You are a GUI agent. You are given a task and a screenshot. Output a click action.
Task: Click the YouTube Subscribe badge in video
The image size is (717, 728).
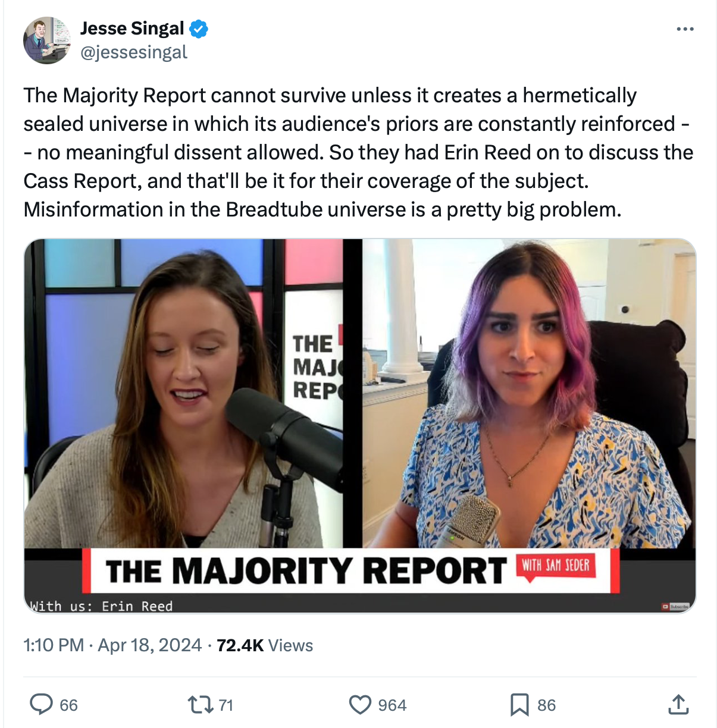675,607
